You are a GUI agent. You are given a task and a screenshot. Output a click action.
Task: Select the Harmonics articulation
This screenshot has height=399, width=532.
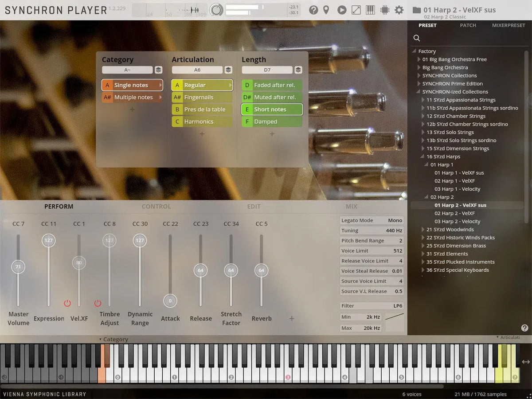point(199,121)
